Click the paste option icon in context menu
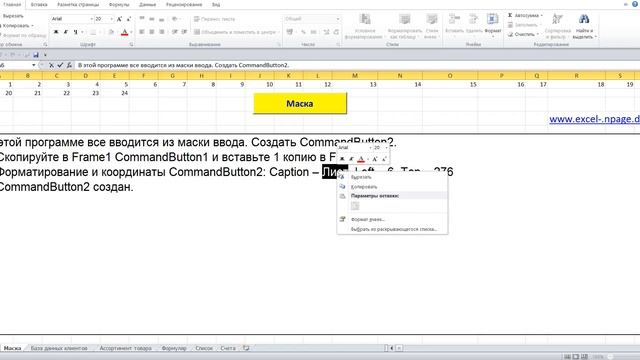The height and width of the screenshot is (360, 640). (x=355, y=206)
